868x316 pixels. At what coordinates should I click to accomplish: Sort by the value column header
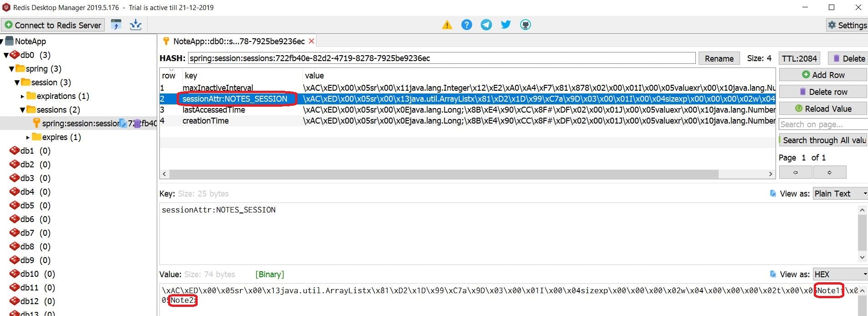tap(539, 75)
